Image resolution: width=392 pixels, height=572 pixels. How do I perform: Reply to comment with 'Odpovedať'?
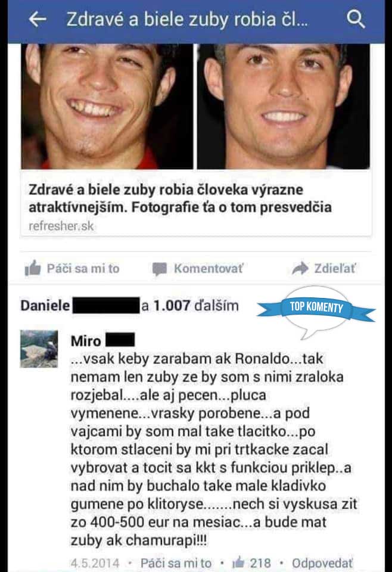coord(322,563)
